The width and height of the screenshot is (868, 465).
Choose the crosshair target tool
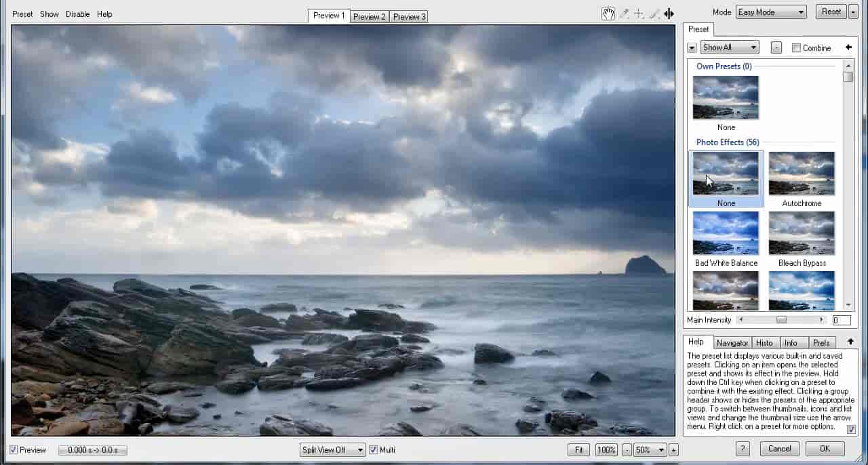639,14
